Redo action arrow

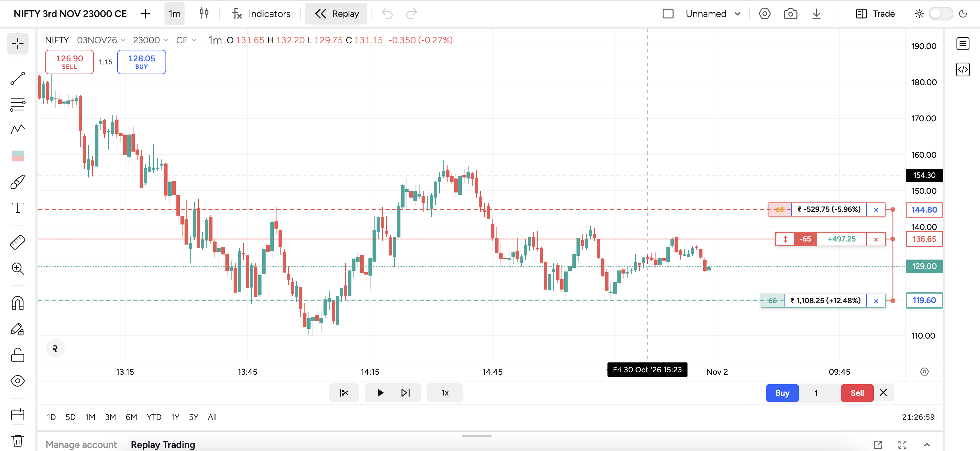pyautogui.click(x=412, y=14)
